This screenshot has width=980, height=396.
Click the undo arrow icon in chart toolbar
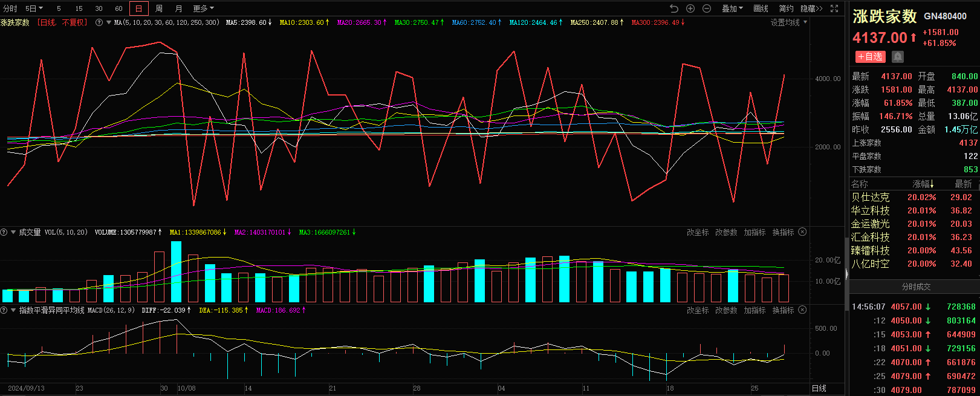click(x=674, y=8)
